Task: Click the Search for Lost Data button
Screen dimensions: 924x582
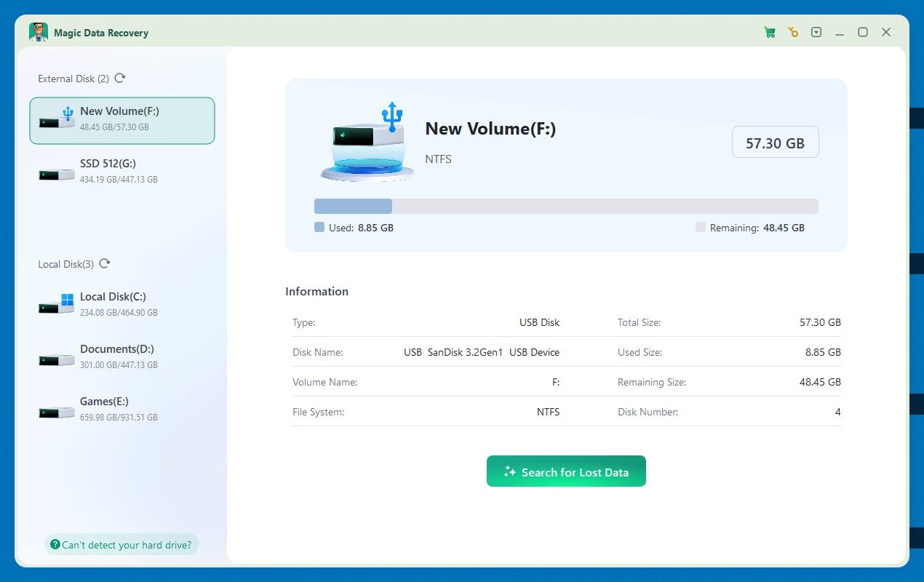Action: 566,471
